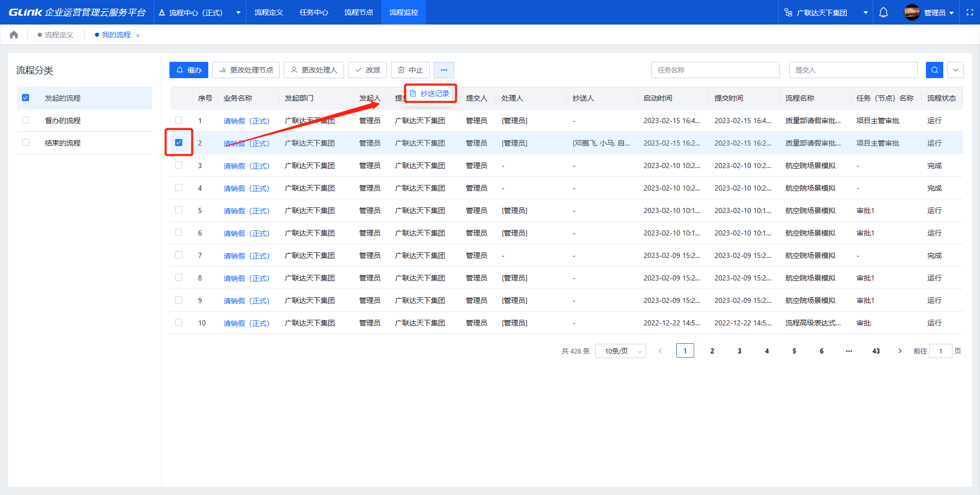Viewport: 980px width, 495px height.
Task: Click the 启动时间 column header
Action: (658, 98)
